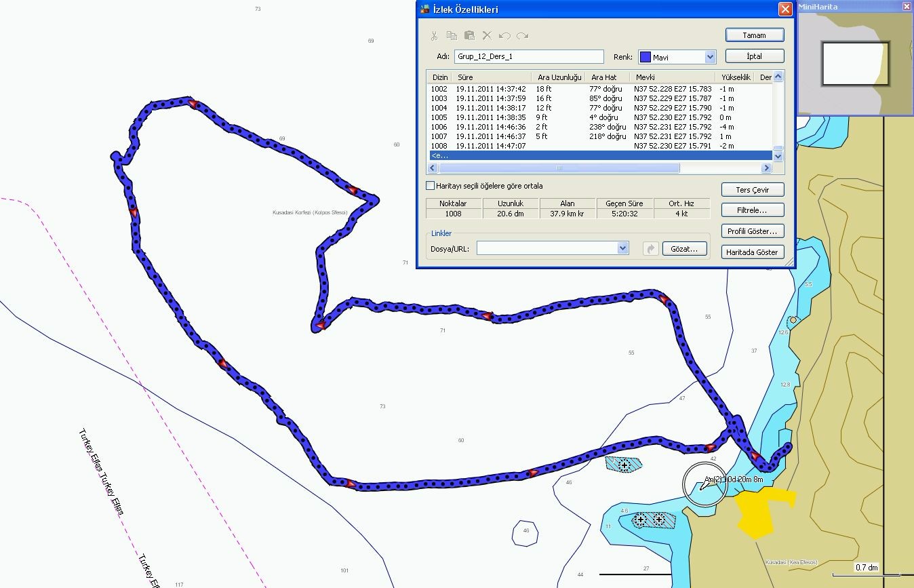Click the Filtrele... button
Screen dimensions: 914x588
tap(753, 210)
